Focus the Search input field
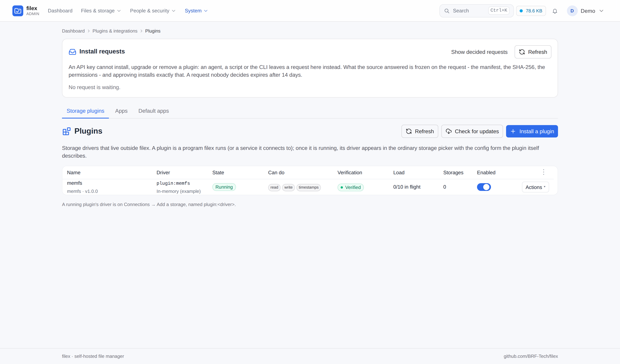Image resolution: width=620 pixels, height=364 pixels. 476,11
